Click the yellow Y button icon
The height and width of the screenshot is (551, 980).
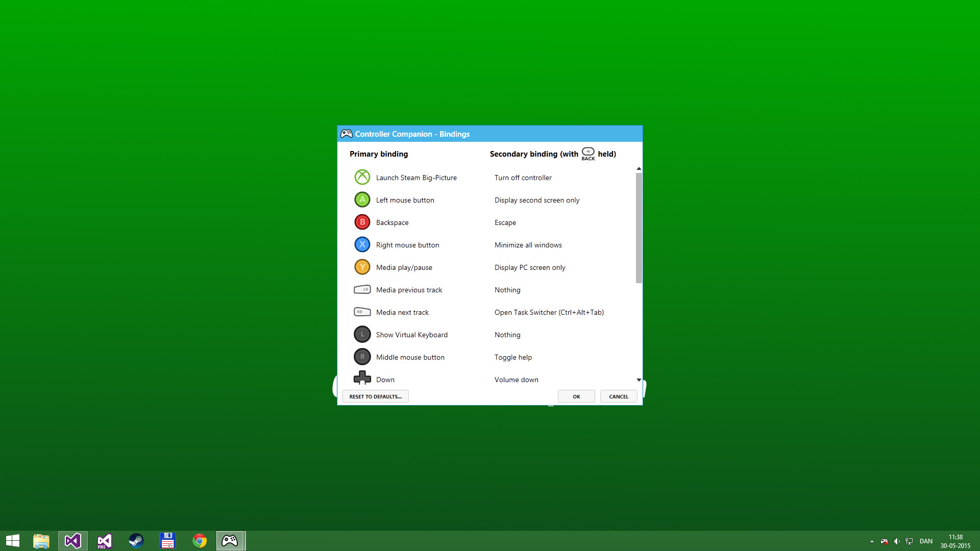[362, 267]
